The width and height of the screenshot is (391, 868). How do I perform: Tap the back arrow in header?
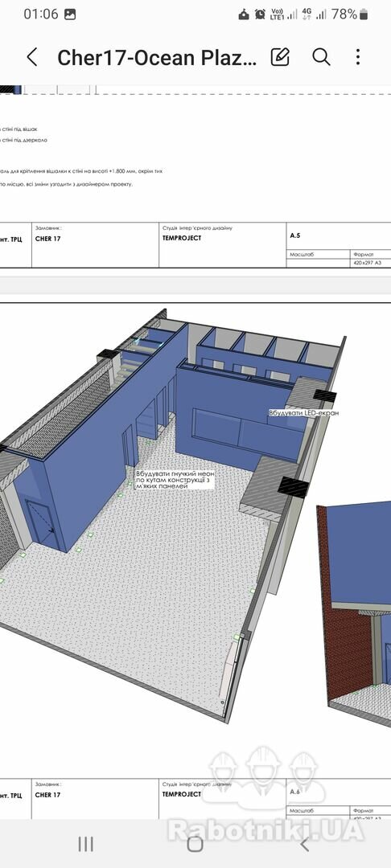point(32,57)
